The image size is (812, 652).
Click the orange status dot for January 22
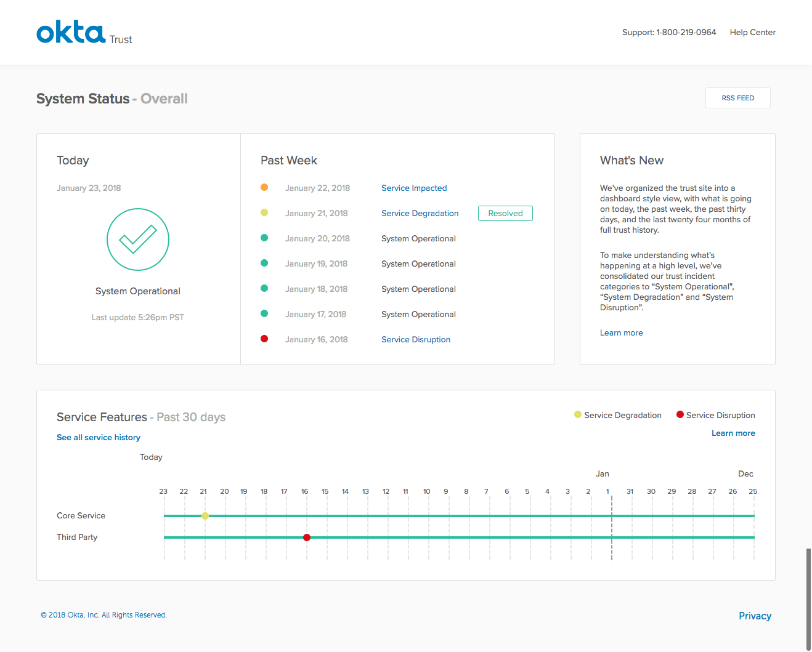[x=264, y=187]
